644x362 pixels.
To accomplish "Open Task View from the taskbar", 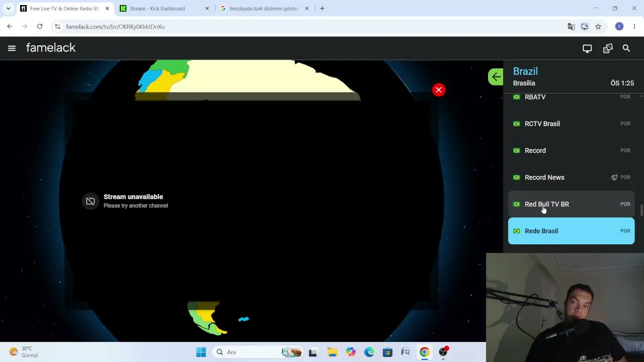I will tap(312, 352).
